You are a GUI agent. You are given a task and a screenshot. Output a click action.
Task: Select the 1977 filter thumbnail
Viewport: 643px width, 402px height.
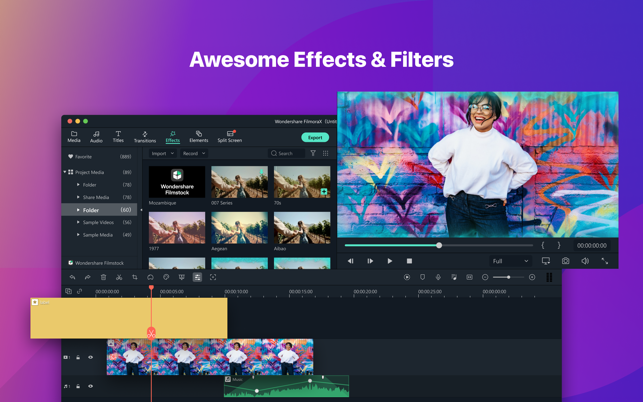[x=177, y=228]
